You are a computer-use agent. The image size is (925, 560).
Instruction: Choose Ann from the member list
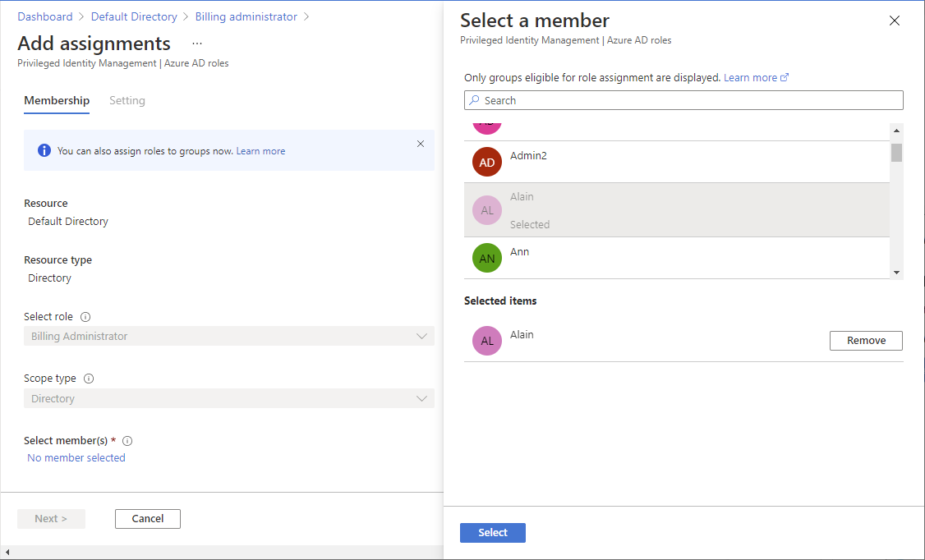677,258
